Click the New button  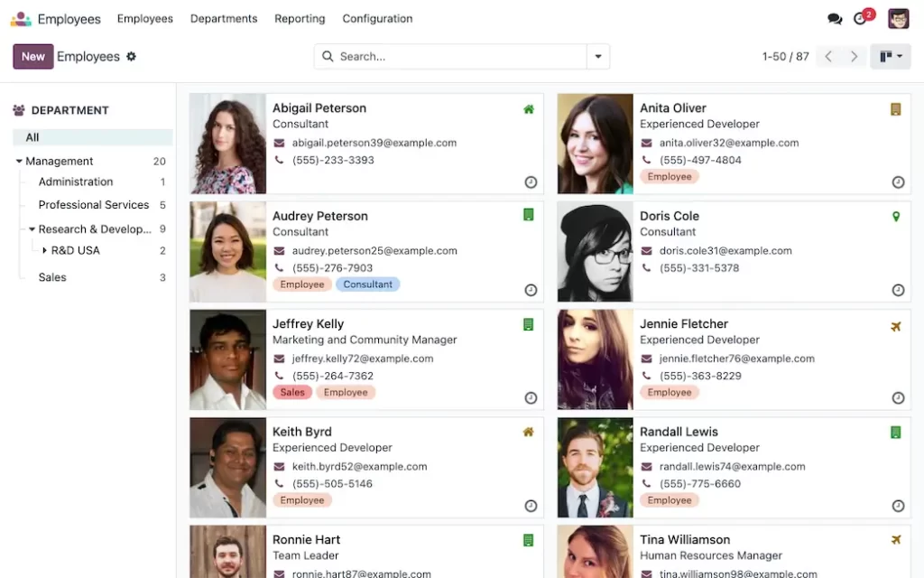click(32, 56)
